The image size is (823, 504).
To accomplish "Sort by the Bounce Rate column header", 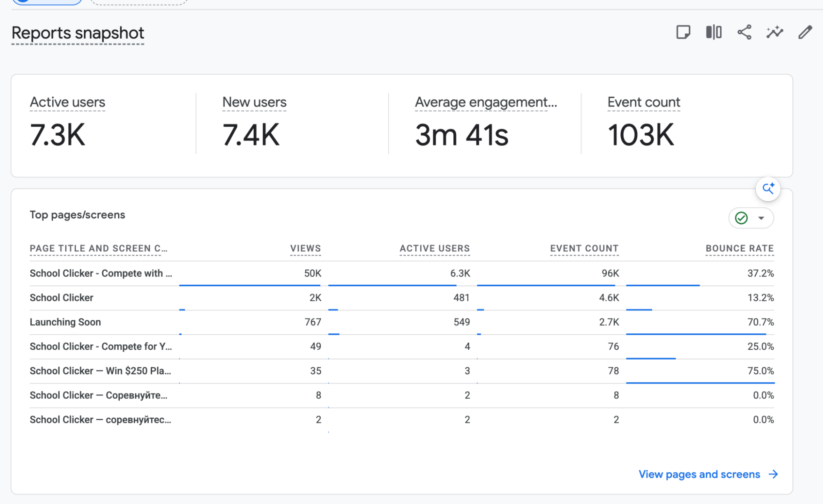I will (740, 249).
